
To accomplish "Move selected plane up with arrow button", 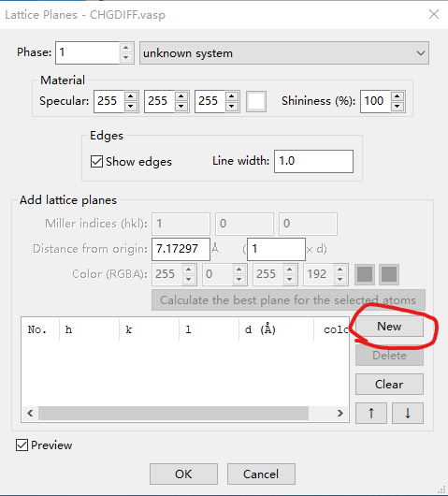I will tap(371, 413).
